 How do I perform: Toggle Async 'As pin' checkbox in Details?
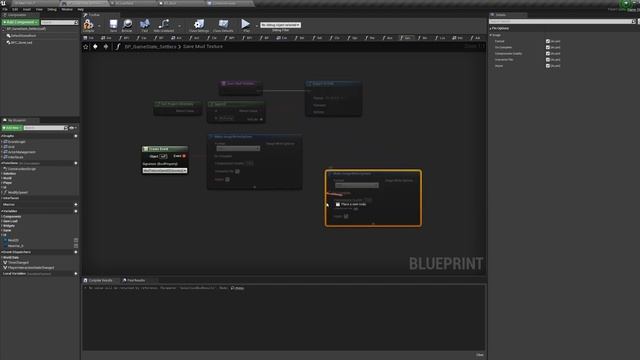[x=548, y=66]
